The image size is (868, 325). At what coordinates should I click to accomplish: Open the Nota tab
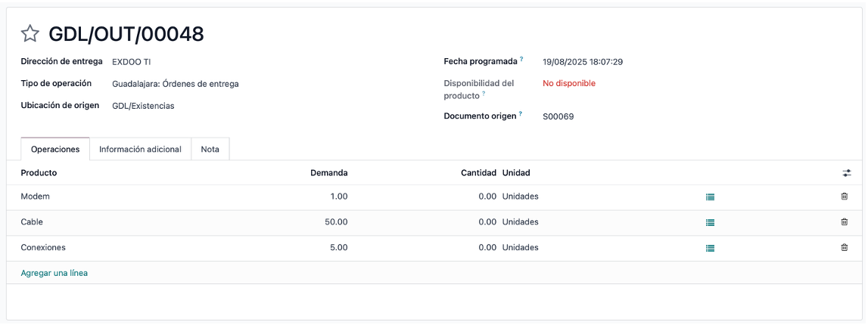(210, 149)
